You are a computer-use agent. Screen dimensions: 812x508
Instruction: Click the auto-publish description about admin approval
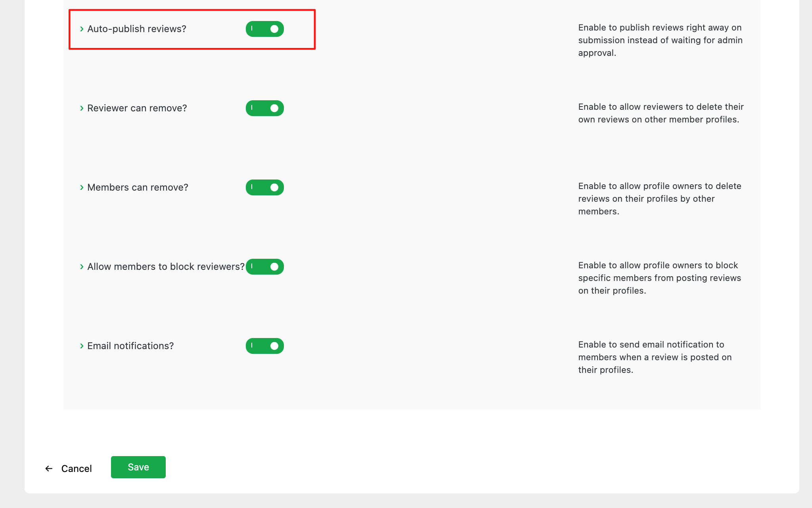(660, 40)
